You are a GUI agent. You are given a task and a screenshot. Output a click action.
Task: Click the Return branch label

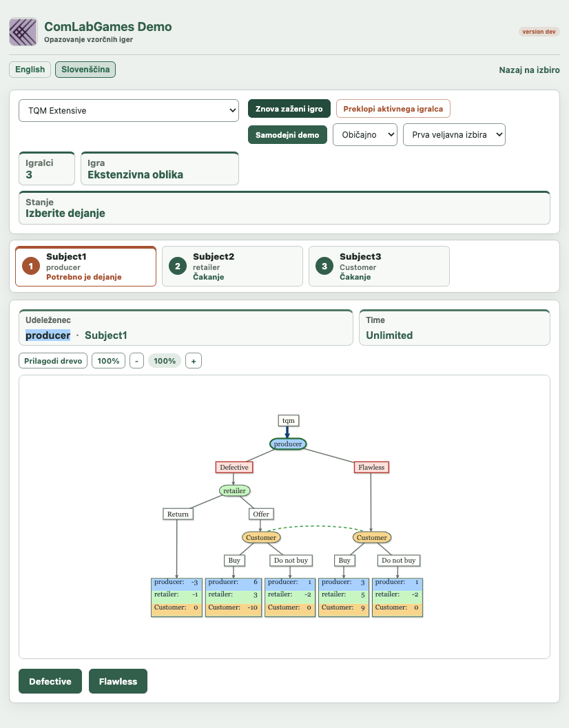coord(178,514)
